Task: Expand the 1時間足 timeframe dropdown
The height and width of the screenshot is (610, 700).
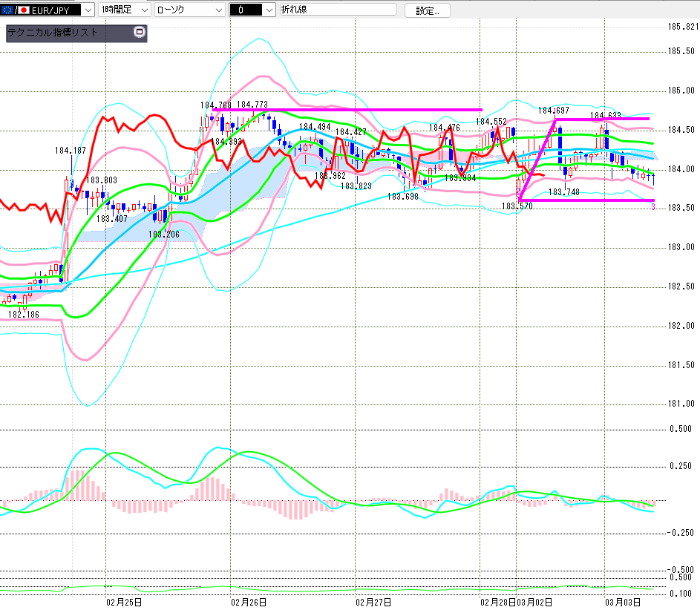Action: point(143,10)
